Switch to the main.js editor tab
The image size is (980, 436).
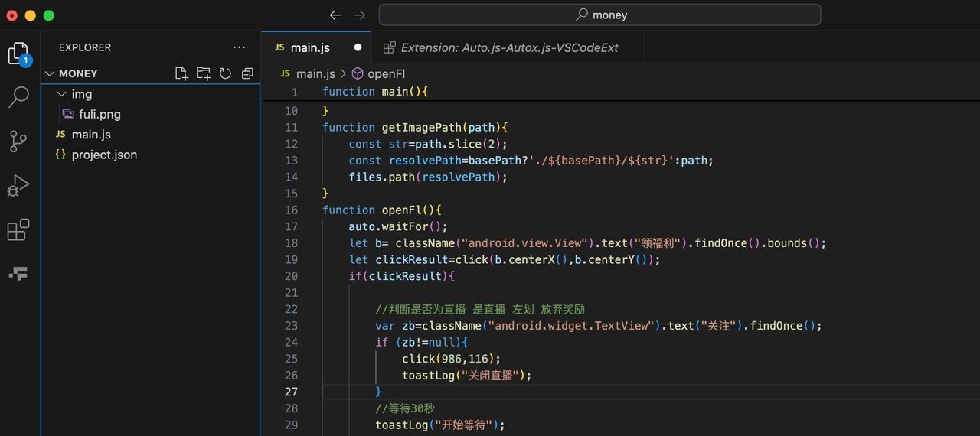[x=310, y=47]
